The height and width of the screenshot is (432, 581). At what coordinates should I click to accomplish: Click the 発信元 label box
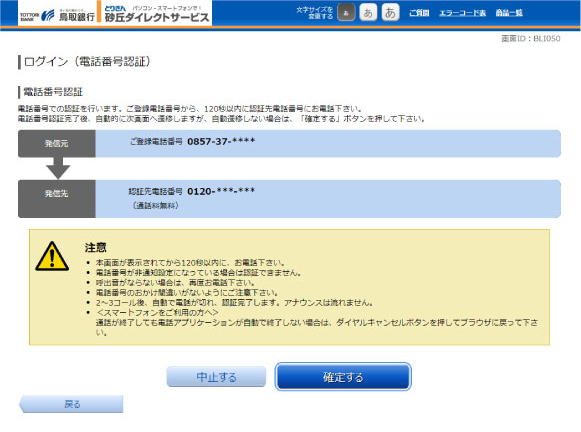(x=57, y=143)
